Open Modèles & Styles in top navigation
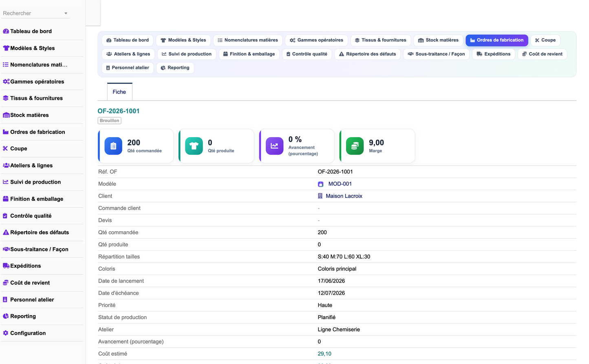 pyautogui.click(x=183, y=40)
